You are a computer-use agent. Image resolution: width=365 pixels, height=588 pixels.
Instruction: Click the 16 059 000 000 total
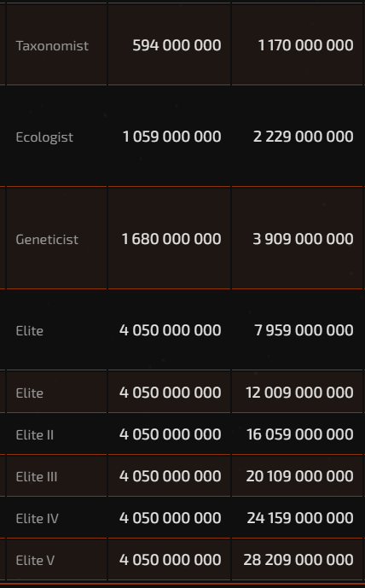[x=300, y=434]
